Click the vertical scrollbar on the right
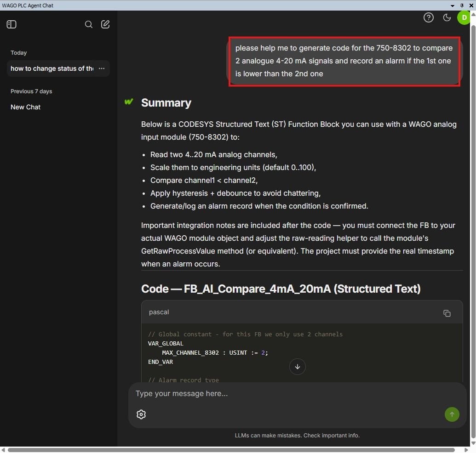Screen dimensions: 476x453 click(473, 232)
